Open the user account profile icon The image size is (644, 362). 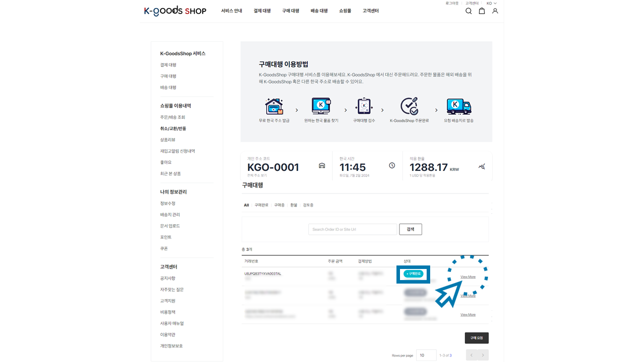[495, 11]
